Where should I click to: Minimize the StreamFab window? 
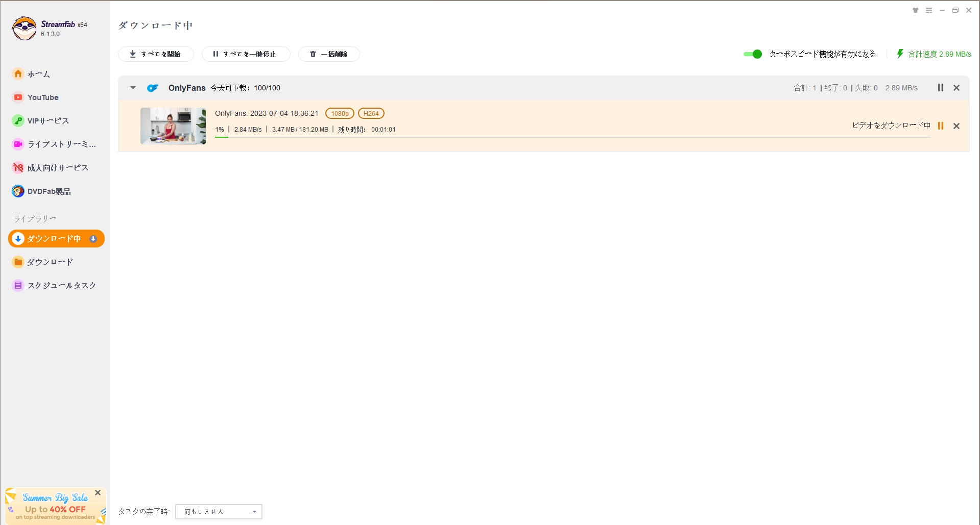pyautogui.click(x=942, y=10)
